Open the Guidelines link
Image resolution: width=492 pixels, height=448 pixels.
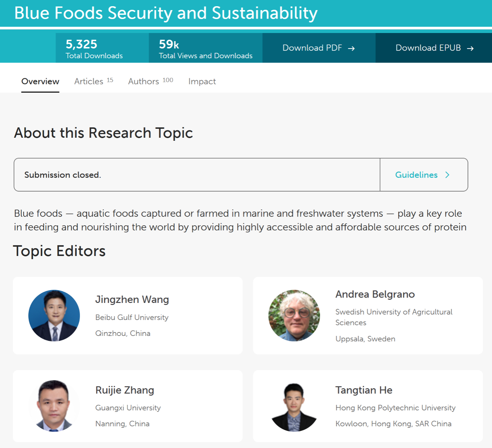[416, 175]
